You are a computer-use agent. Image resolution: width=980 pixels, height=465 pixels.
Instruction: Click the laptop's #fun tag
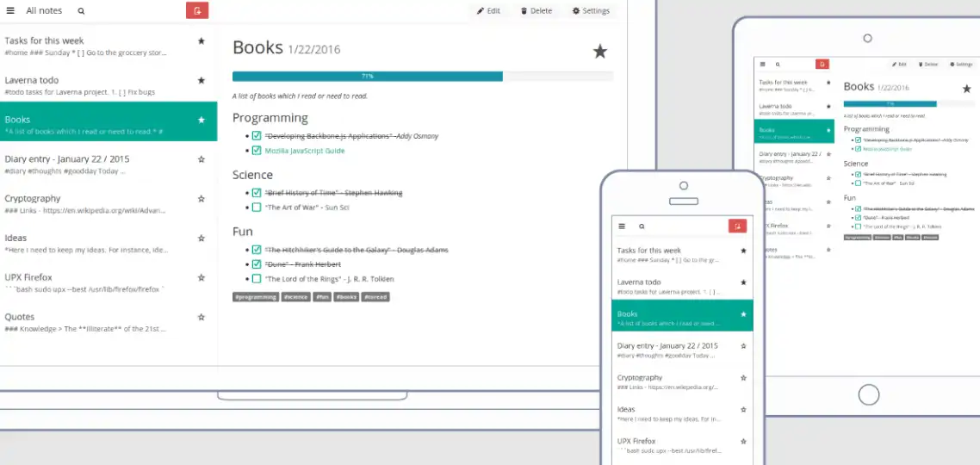pos(322,297)
